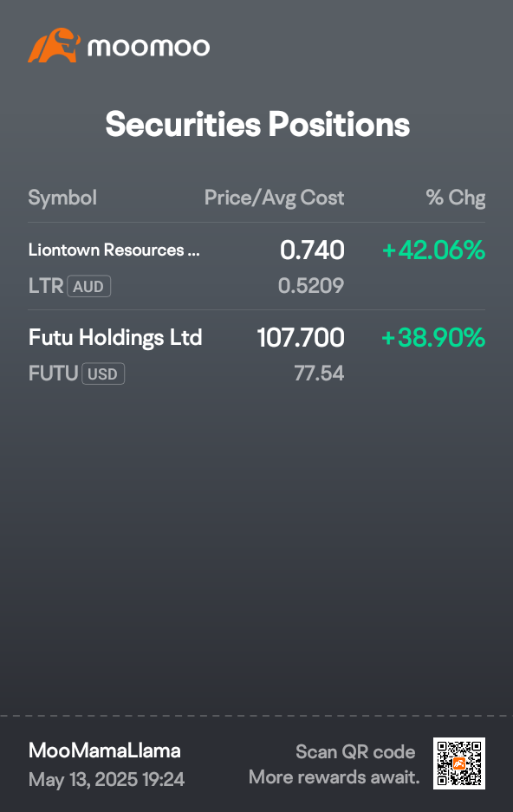Click the USD currency badge
The image size is (513, 812).
coord(103,374)
